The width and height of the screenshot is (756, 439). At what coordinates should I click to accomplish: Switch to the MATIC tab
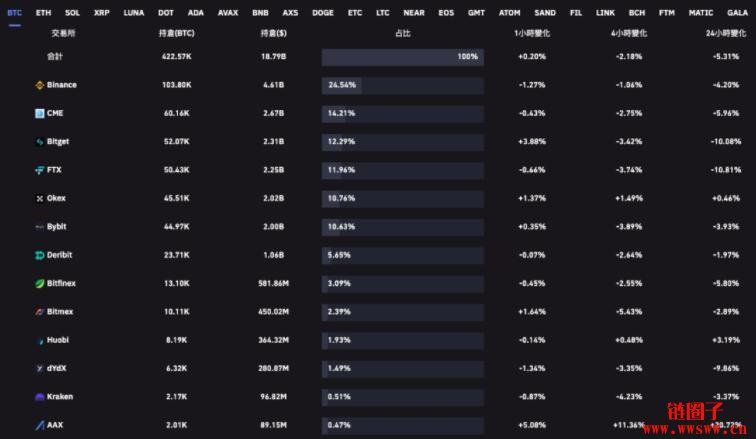click(x=701, y=13)
